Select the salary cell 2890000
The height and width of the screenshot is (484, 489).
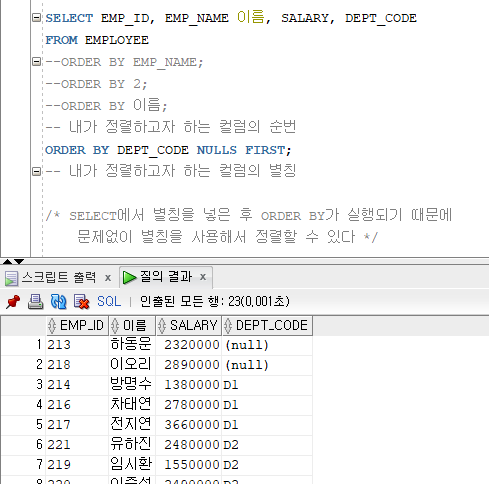coord(189,365)
